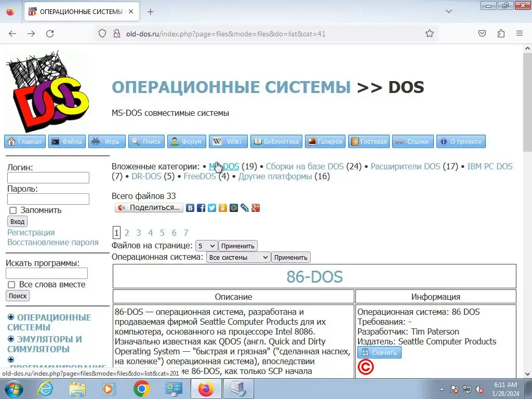Click the Пароль input field
This screenshot has height=399, width=532.
click(48, 199)
